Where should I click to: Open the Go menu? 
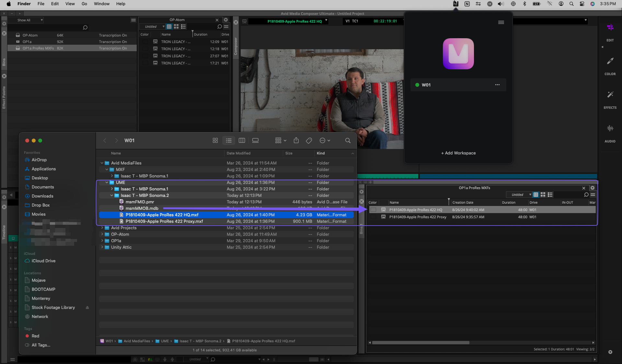[84, 4]
